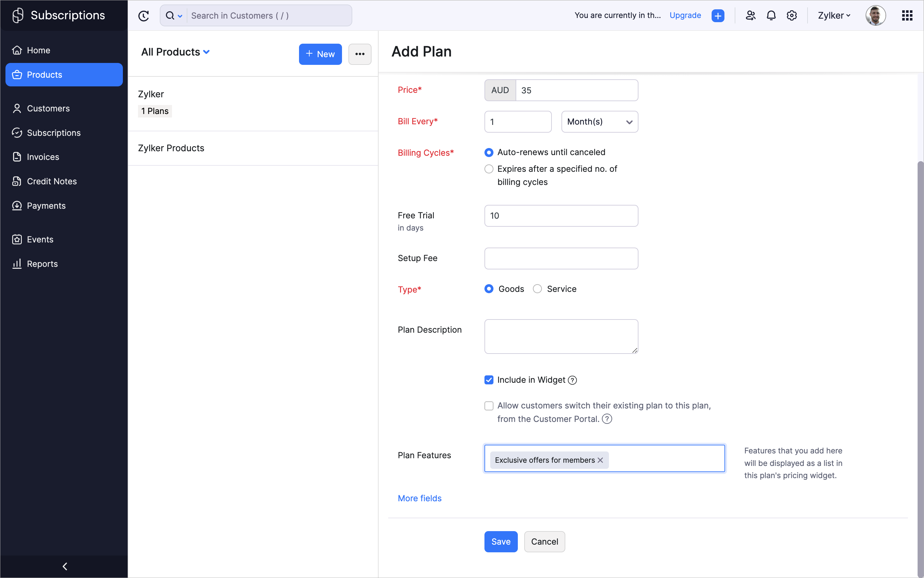924x578 pixels.
Task: Open the settings gear icon
Action: coord(792,16)
